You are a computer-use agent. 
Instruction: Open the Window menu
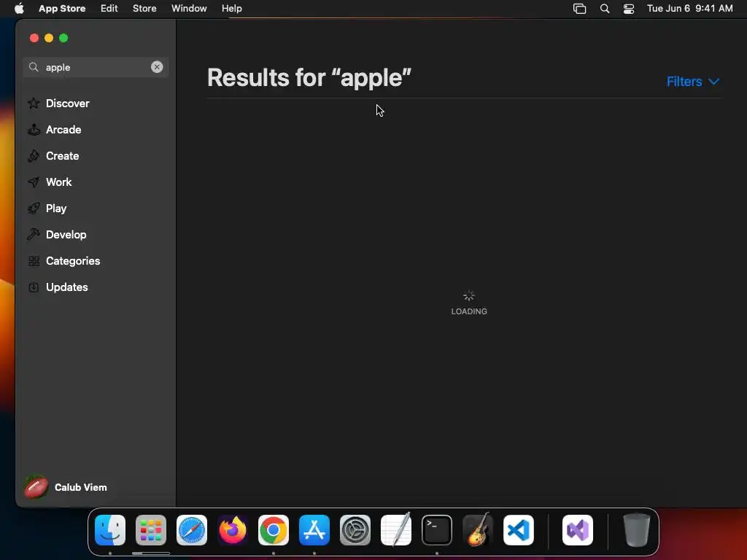click(x=189, y=8)
